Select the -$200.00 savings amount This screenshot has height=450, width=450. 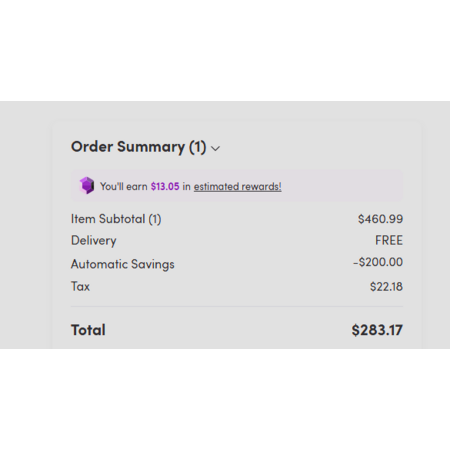(x=378, y=262)
